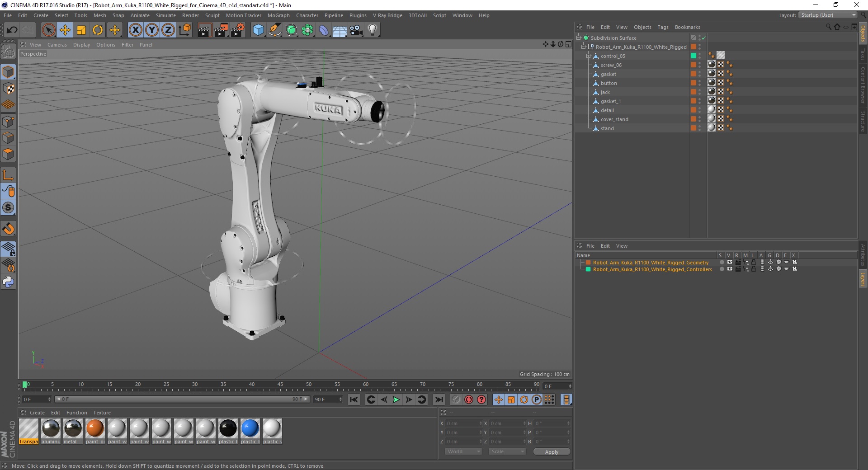Select the gasket_1 object
This screenshot has width=868, height=470.
click(611, 101)
